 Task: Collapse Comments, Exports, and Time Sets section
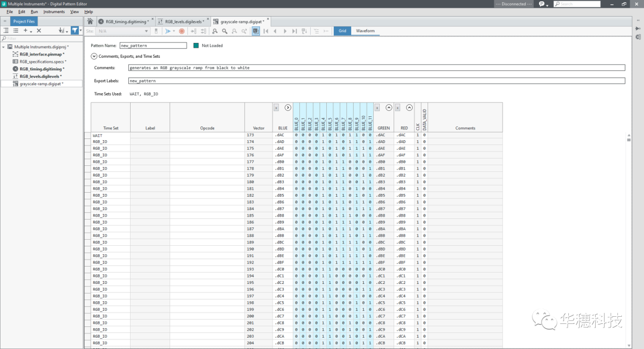[94, 56]
